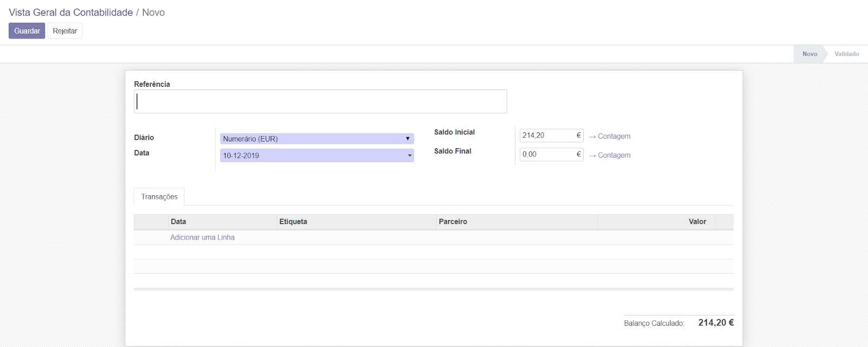Select the Validado status stage
Viewport: 868px width, 347px height.
point(846,54)
